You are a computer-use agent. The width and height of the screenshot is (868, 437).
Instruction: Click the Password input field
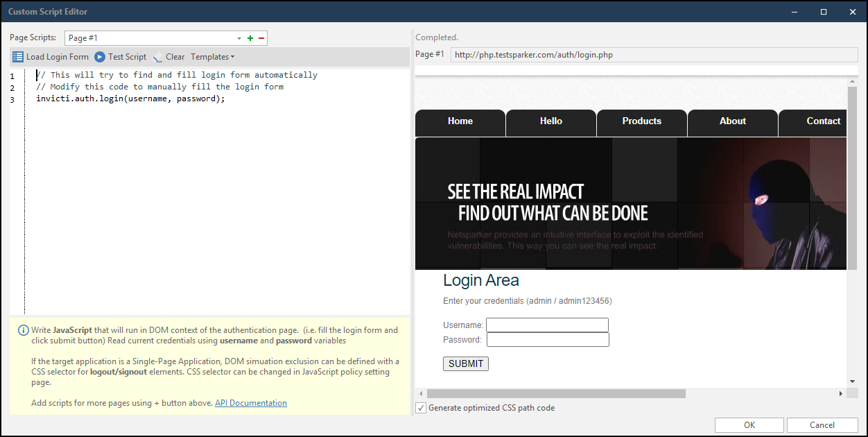548,339
